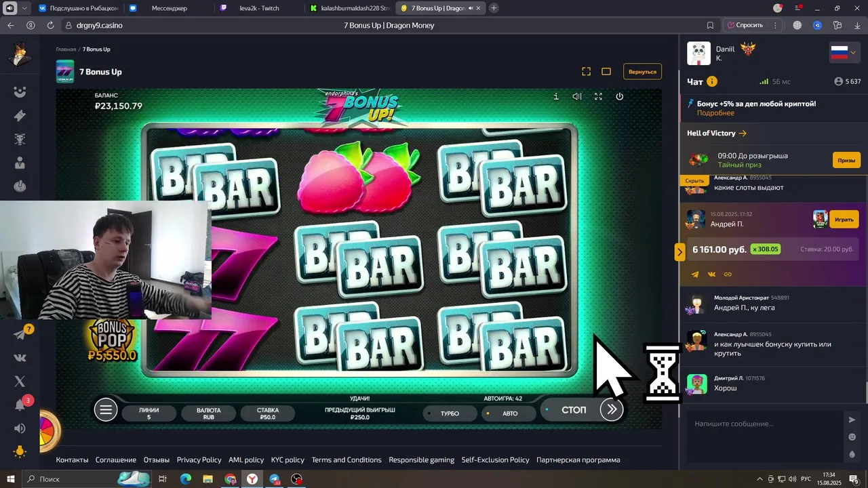The width and height of the screenshot is (868, 488).
Task: Switch to kalashburmaldash228 stream tab
Action: click(349, 8)
